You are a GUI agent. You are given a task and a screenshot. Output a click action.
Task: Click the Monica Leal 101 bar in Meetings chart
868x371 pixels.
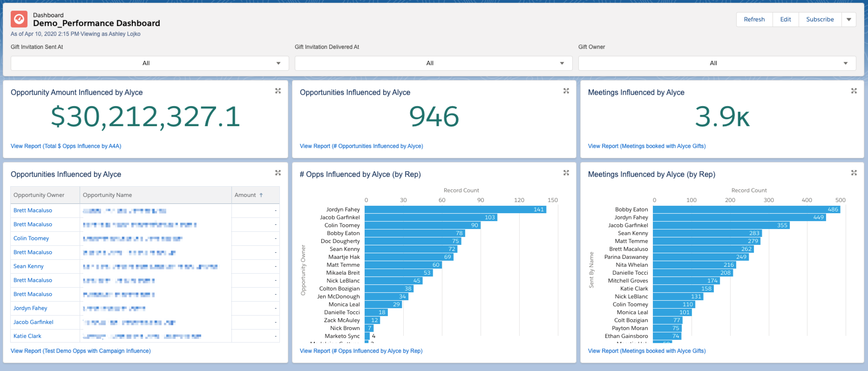coord(672,312)
